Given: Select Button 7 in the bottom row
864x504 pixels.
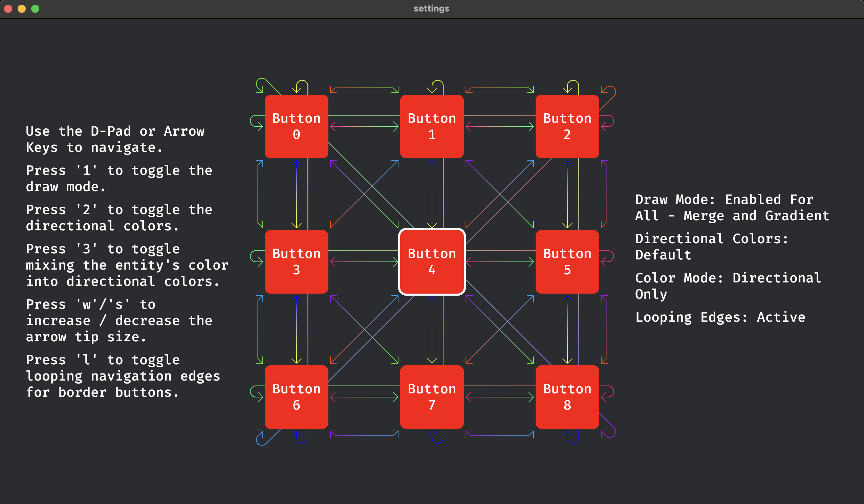Looking at the screenshot, I should (x=432, y=397).
